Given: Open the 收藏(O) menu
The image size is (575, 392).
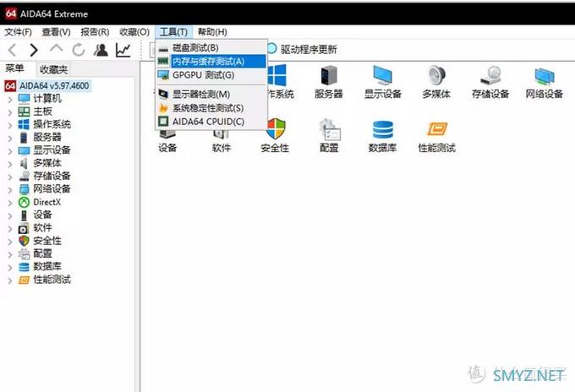Looking at the screenshot, I should pos(134,32).
